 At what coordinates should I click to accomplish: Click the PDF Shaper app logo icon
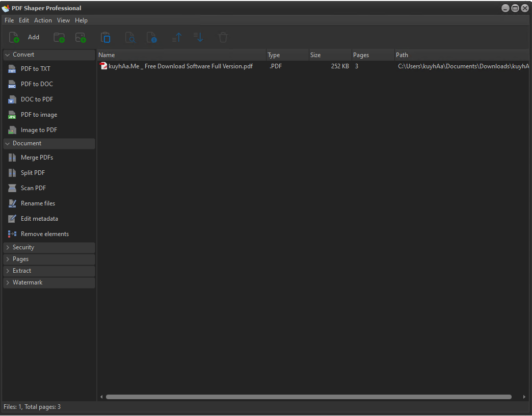(6, 8)
